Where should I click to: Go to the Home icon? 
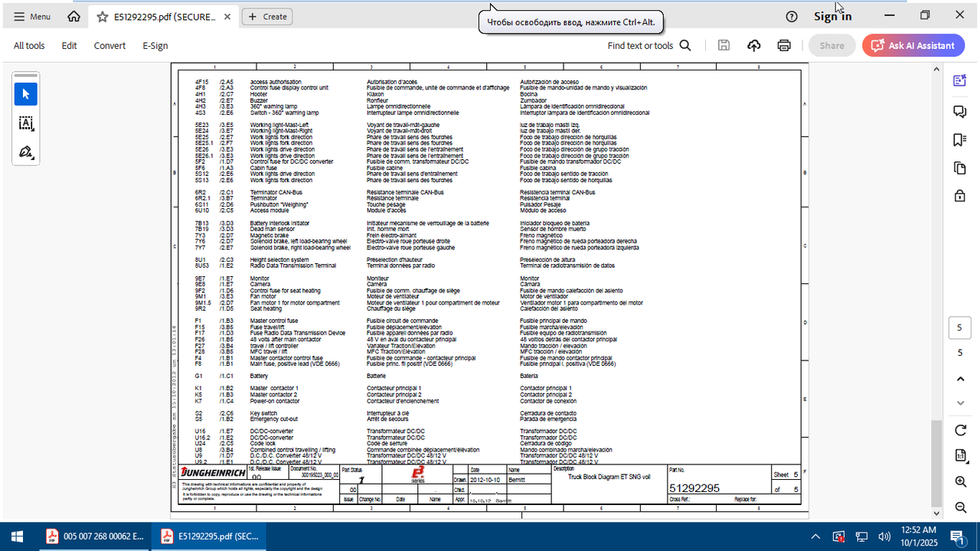(74, 16)
